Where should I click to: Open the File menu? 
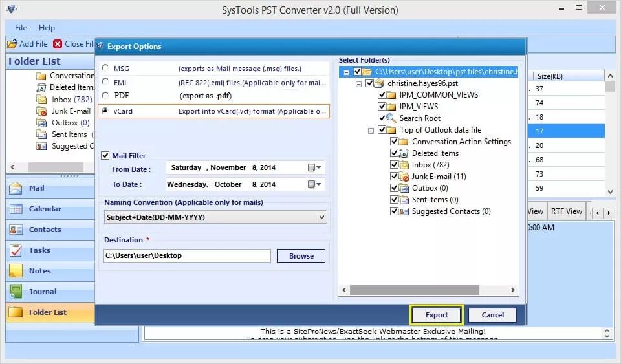[x=21, y=28]
